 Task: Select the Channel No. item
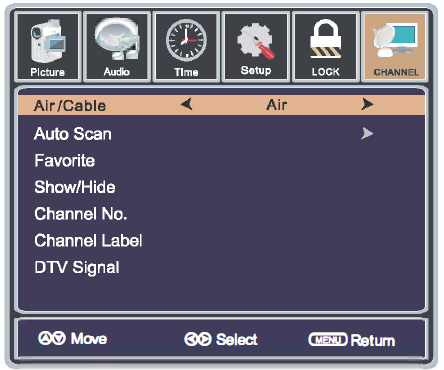pyautogui.click(x=81, y=214)
